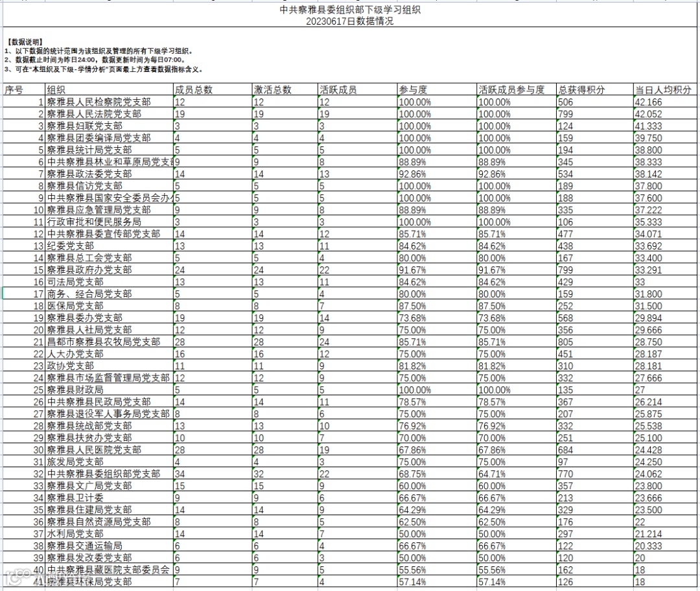Click the 当日人均积分 header cell

pos(665,89)
